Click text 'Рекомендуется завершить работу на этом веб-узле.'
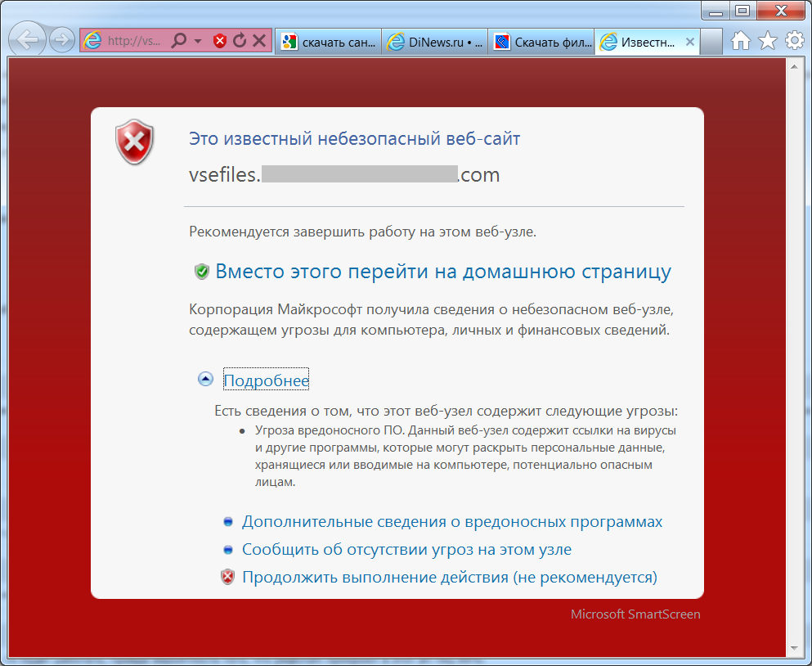Viewport: 812px width, 666px height. click(362, 232)
